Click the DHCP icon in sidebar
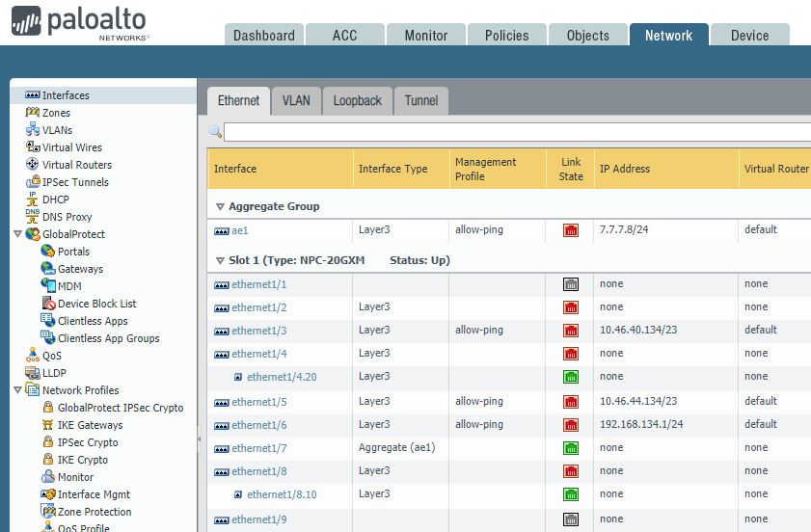 pyautogui.click(x=32, y=199)
